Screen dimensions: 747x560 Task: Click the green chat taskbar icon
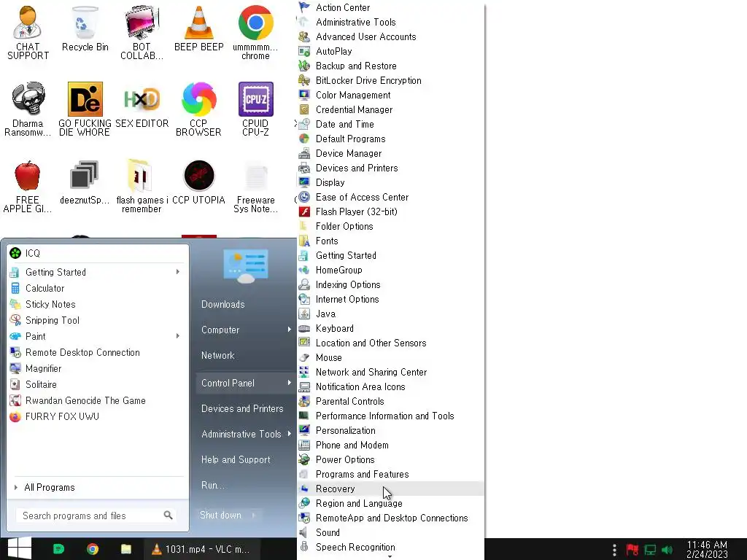58,549
